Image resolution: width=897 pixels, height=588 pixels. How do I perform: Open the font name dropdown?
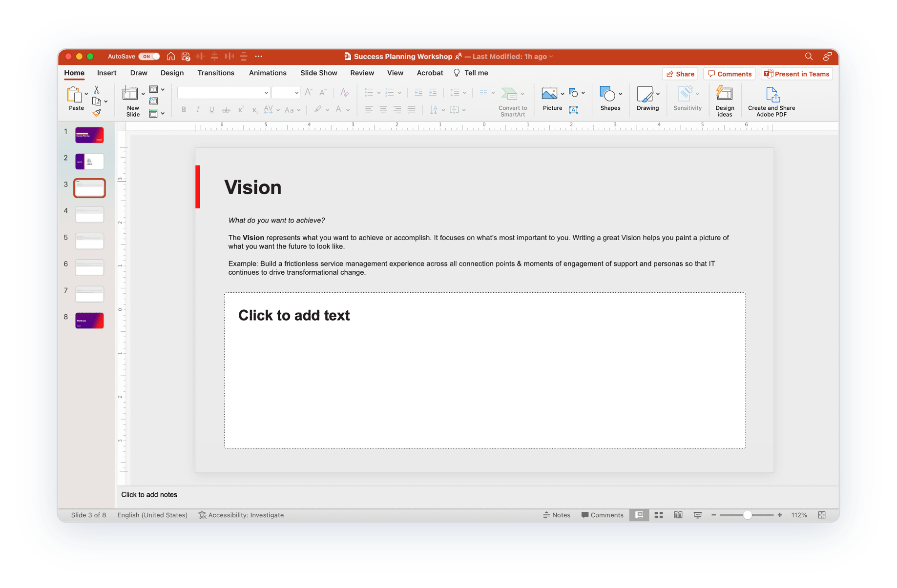pos(266,93)
